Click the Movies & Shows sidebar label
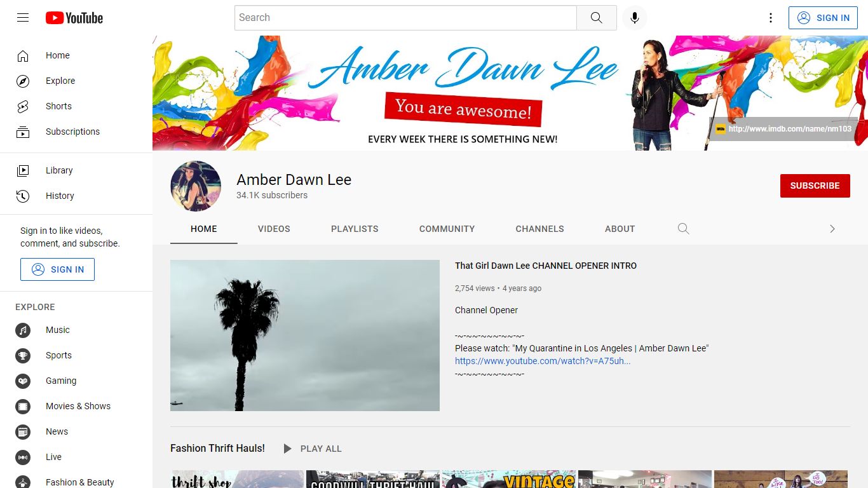Screen dimensions: 868x488 [x=78, y=406]
